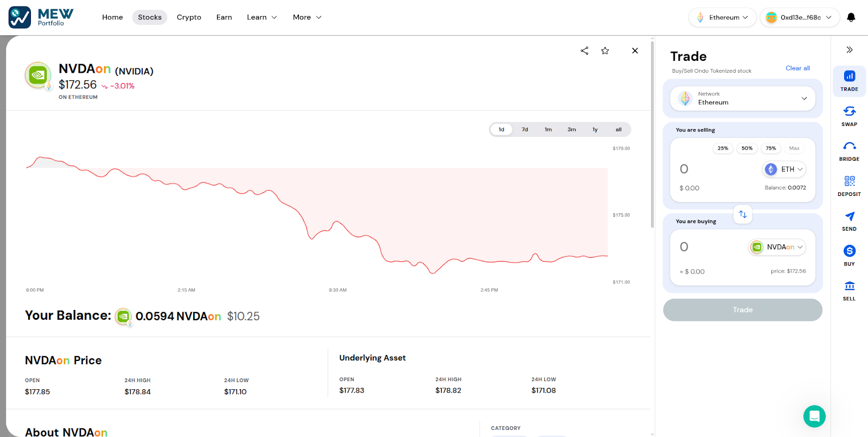Click the underlying 24H high $178.82
Viewport: 868px width, 437px height.
click(448, 390)
